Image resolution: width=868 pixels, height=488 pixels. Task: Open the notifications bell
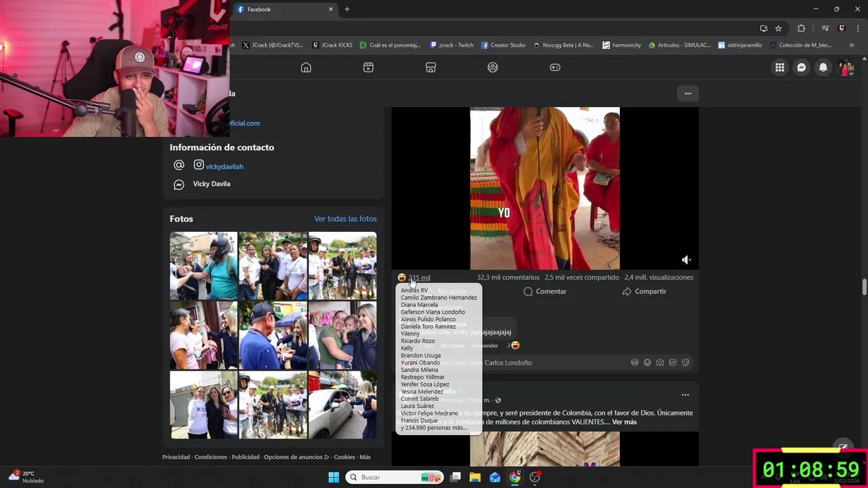click(823, 67)
